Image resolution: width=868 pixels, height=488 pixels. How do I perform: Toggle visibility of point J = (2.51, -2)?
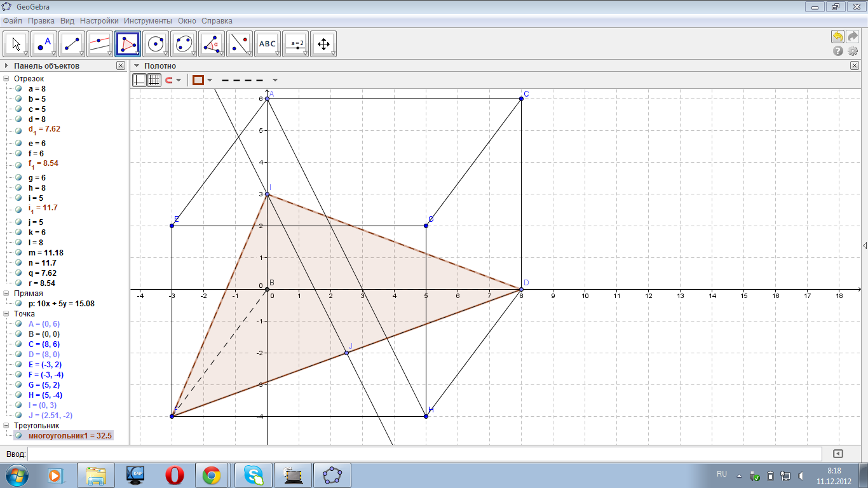coord(19,416)
